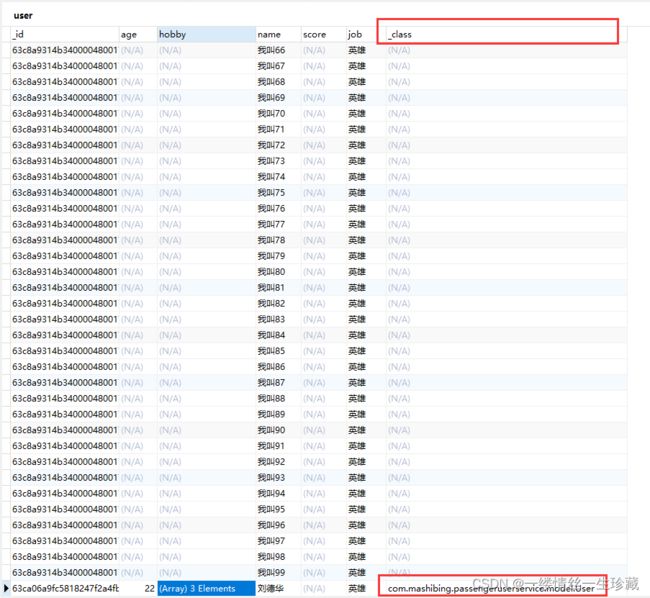Select the name cell 我叫95
This screenshot has height=598, width=650.
pos(278,509)
